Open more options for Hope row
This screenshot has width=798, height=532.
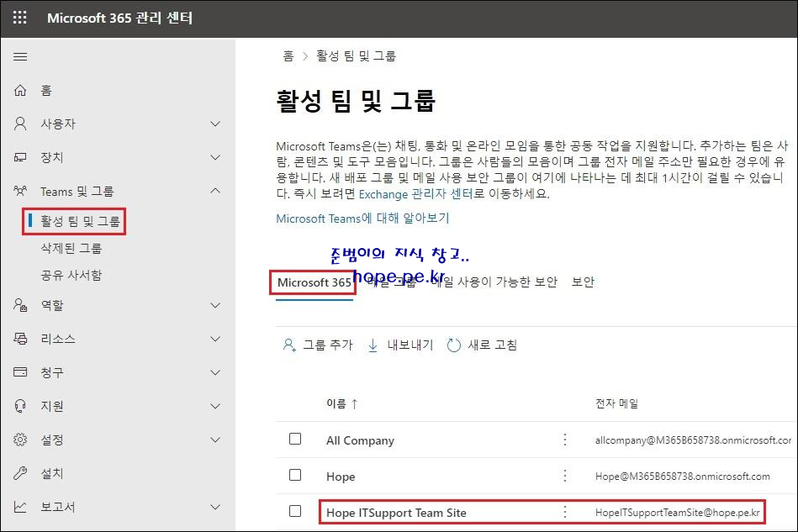[565, 476]
